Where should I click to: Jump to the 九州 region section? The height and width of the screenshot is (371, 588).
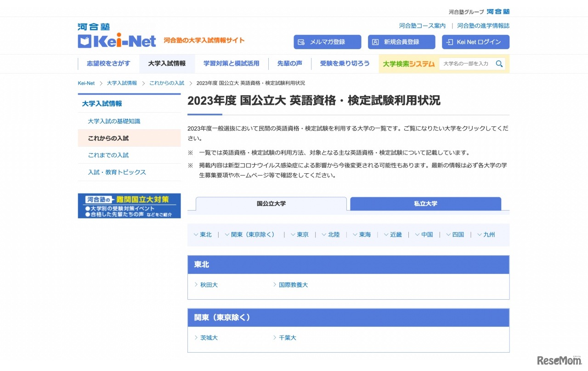486,235
